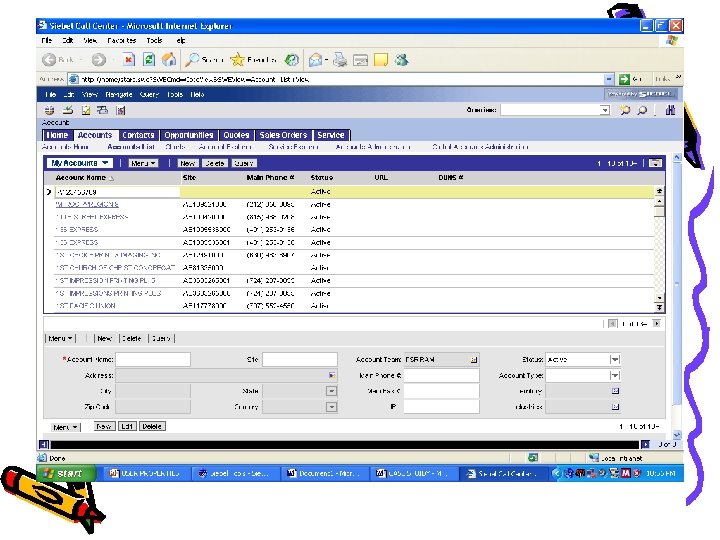Image resolution: width=720 pixels, height=540 pixels.
Task: Switch to the Quotes tab
Action: click(236, 135)
